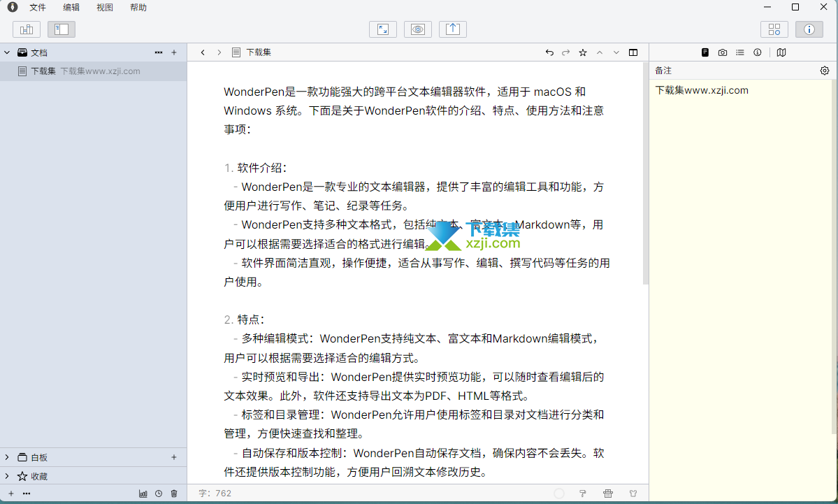Screen dimensions: 838x504
Task: Click the WonderPen app logo icon
Action: coord(13,7)
